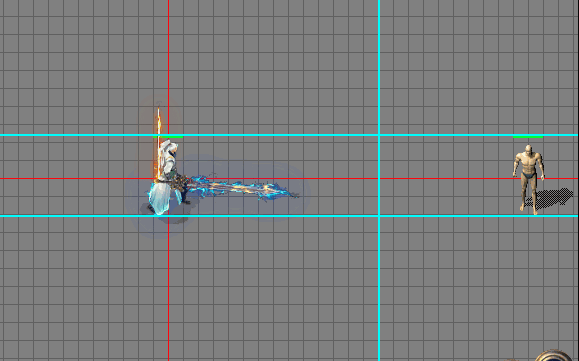
Task: Click the swordsman's light blue robe skirt
Action: tap(161, 197)
